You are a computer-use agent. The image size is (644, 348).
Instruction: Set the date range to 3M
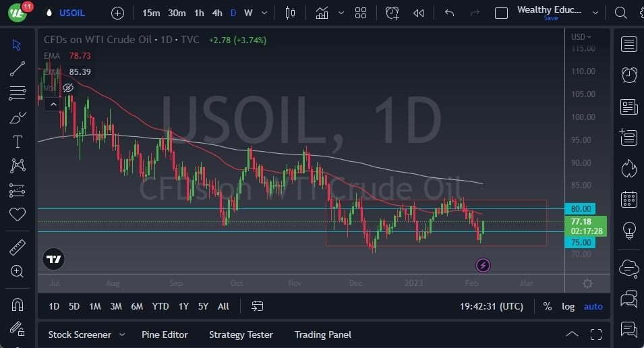tap(116, 306)
